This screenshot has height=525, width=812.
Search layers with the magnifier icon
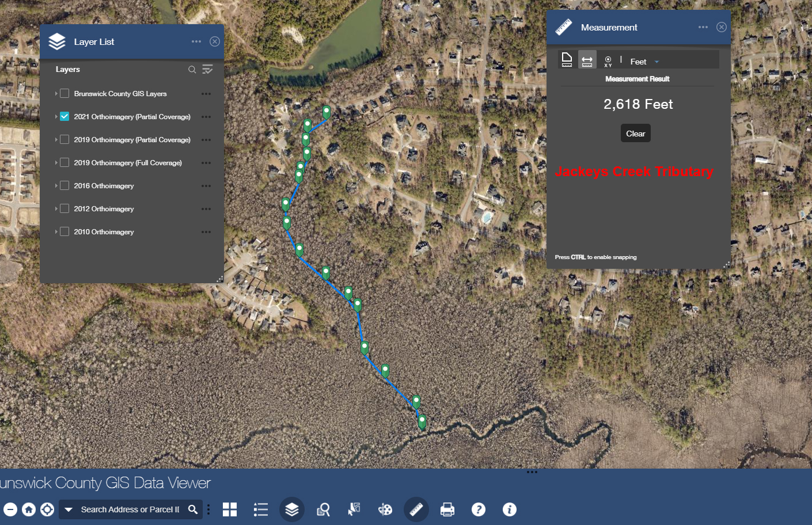click(192, 70)
